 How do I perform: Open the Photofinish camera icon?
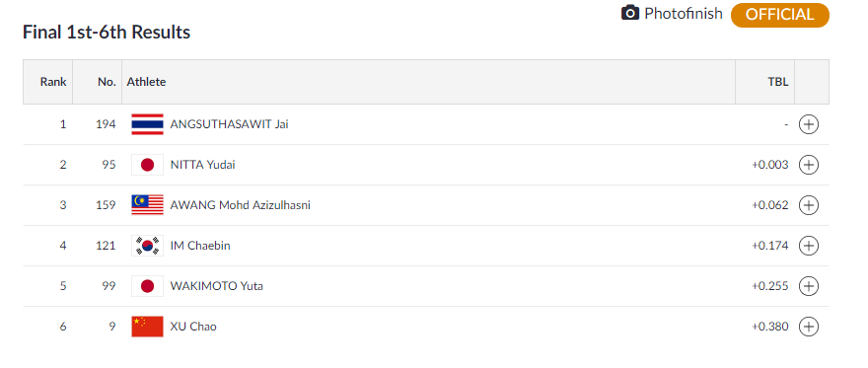click(x=630, y=13)
